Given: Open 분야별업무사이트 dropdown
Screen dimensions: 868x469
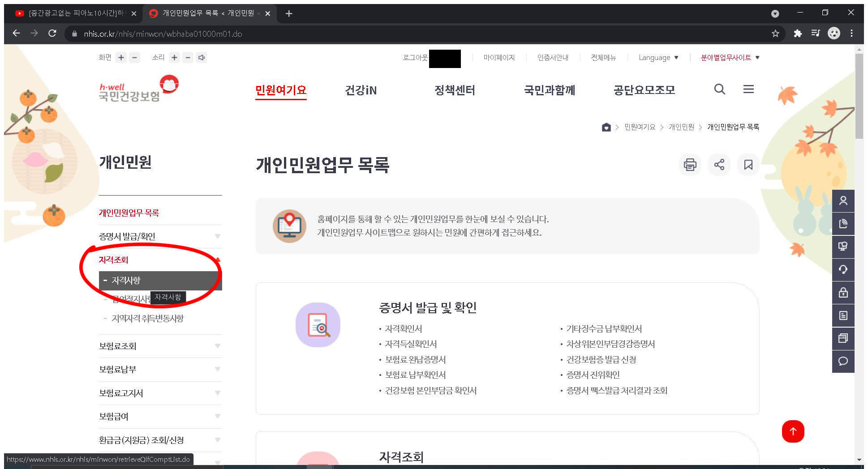Looking at the screenshot, I should coord(730,57).
